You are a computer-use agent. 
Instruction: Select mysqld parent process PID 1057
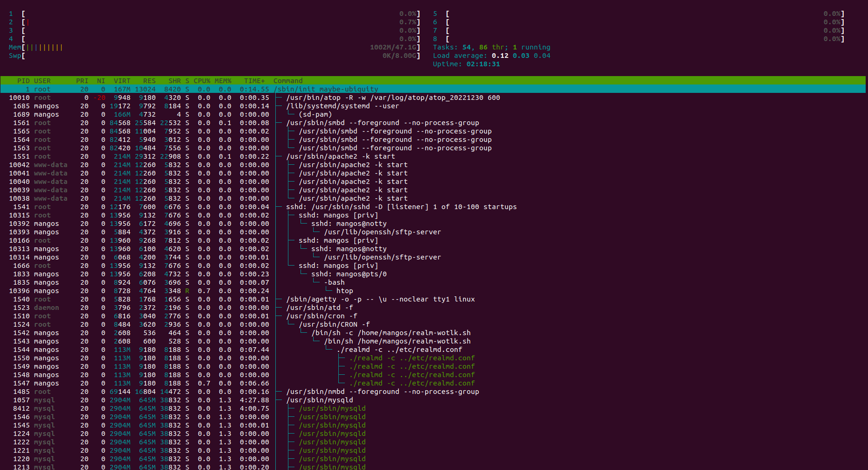click(x=433, y=400)
